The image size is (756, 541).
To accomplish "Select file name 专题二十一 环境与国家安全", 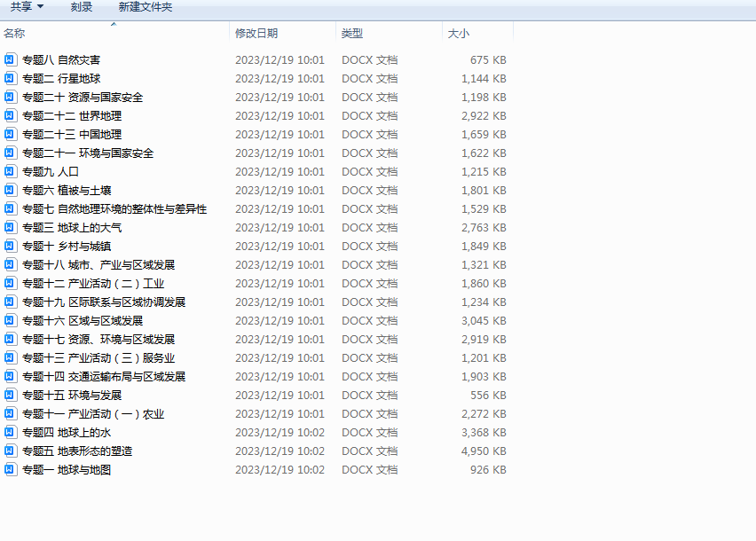I will 88,153.
